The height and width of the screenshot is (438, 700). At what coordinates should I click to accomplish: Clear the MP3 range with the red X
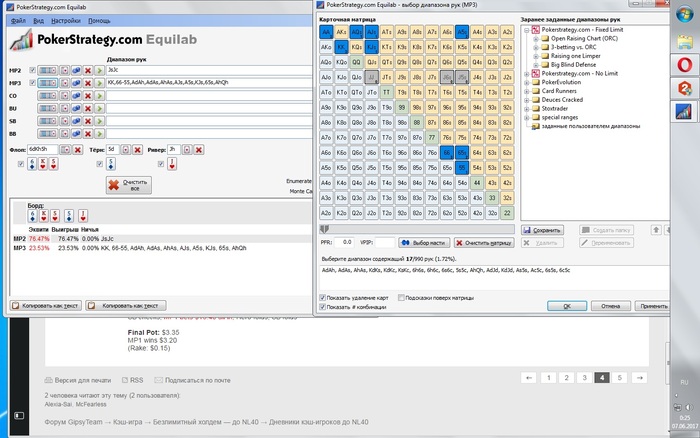[x=88, y=83]
